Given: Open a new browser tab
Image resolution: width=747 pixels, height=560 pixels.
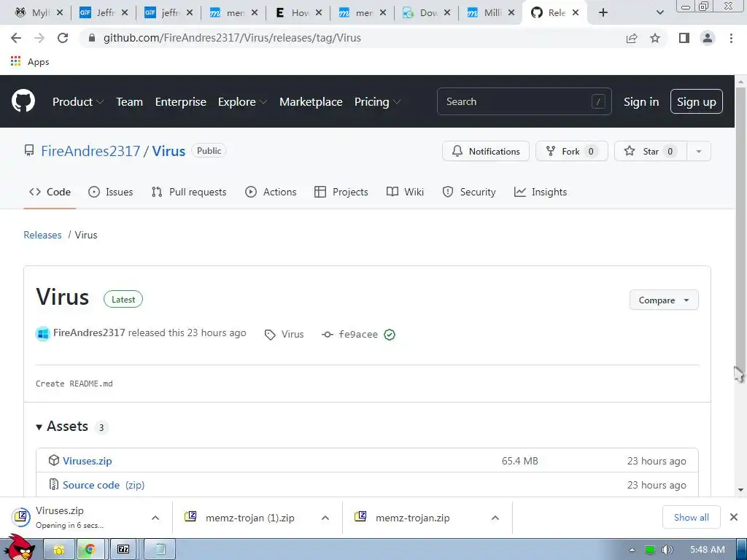Looking at the screenshot, I should [603, 13].
